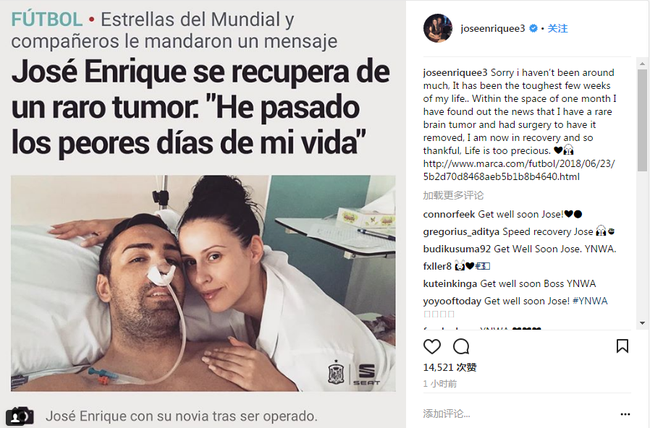Image resolution: width=650 pixels, height=428 pixels.
Task: Follow joseenriquee3 with 关注 button
Action: [x=558, y=28]
